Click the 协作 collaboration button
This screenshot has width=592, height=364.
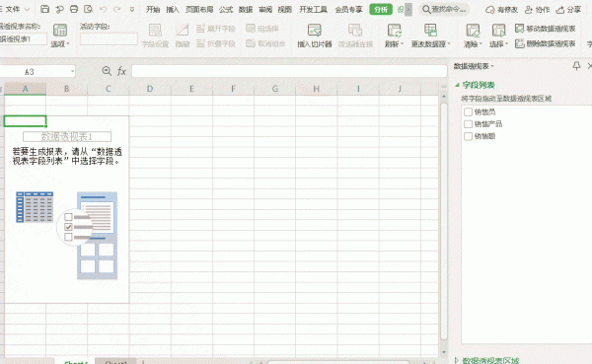(x=538, y=10)
